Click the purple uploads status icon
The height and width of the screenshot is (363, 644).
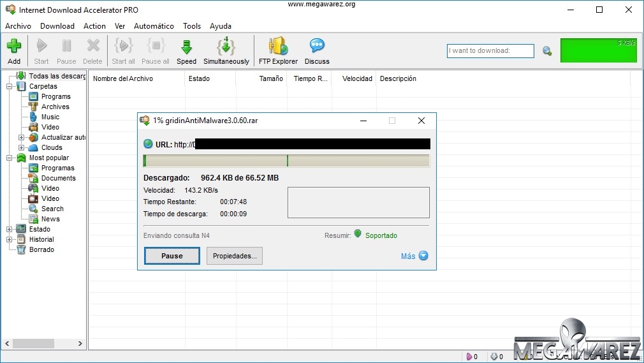[x=469, y=357]
